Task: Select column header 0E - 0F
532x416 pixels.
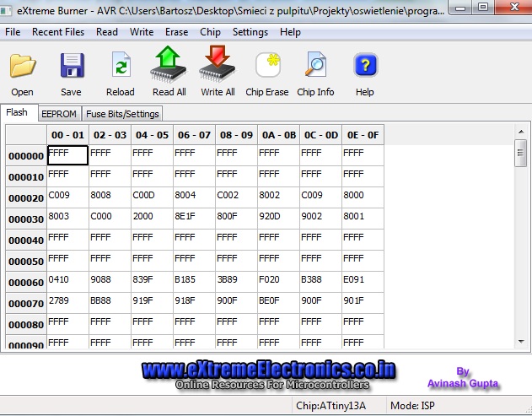Action: [x=363, y=135]
